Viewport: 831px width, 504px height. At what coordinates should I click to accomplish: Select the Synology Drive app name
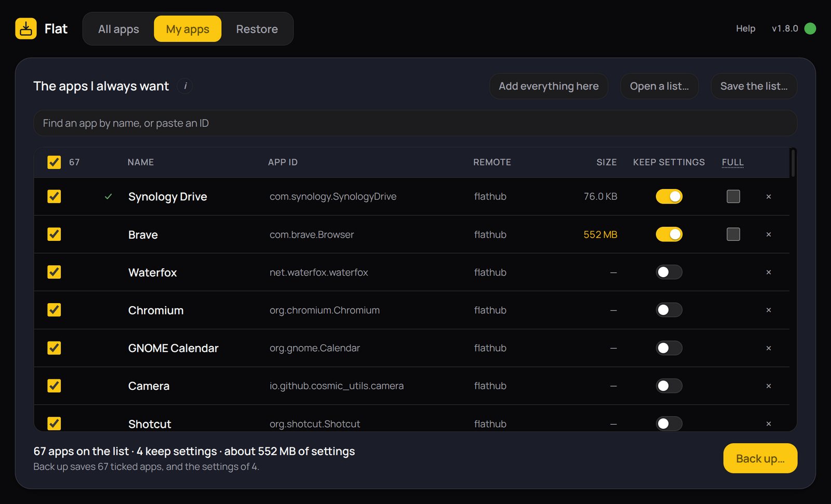pos(168,197)
